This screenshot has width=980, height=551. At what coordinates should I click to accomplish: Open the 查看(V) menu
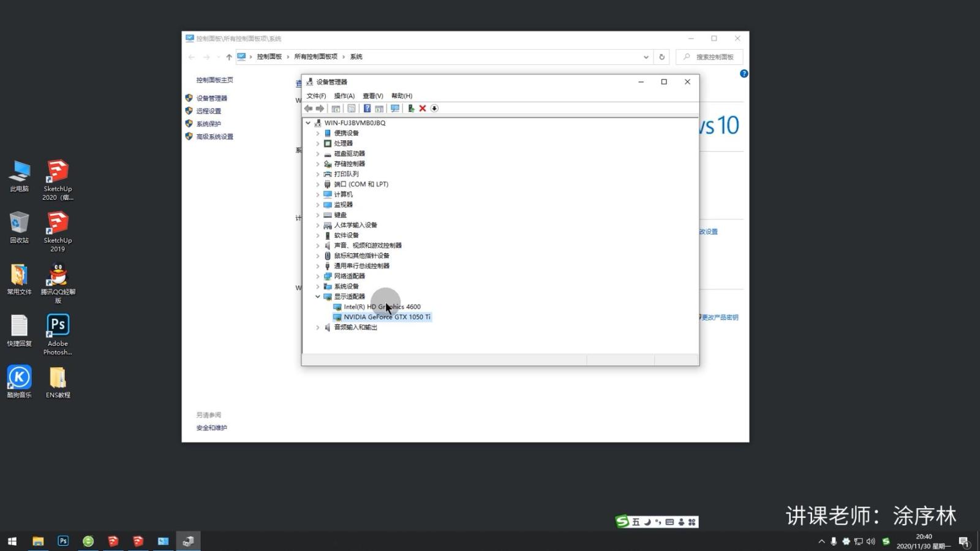(x=372, y=96)
